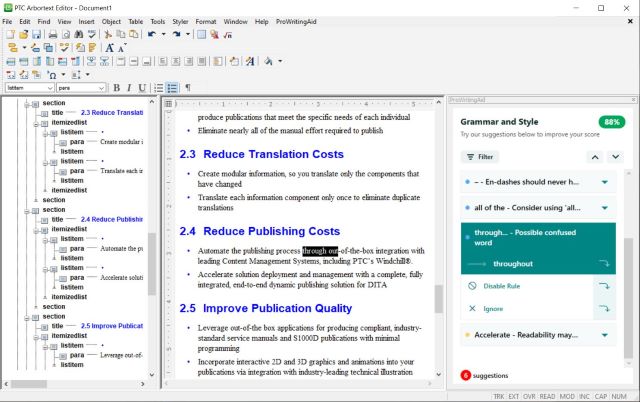Open the undo history dropdown arrow

163,35
